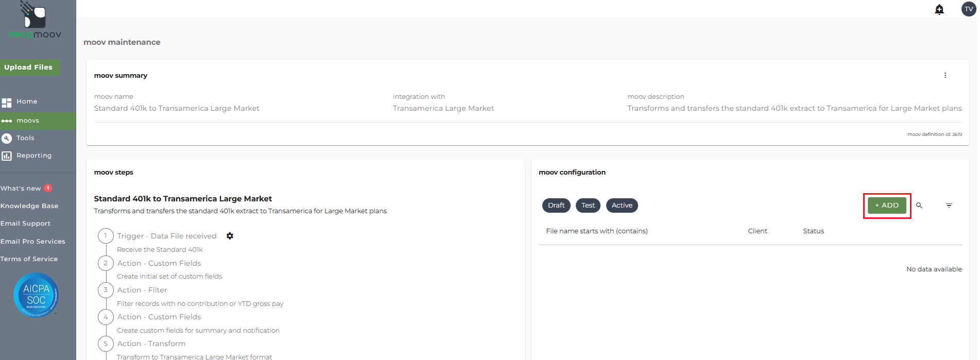Click the Upload Files button

click(30, 67)
